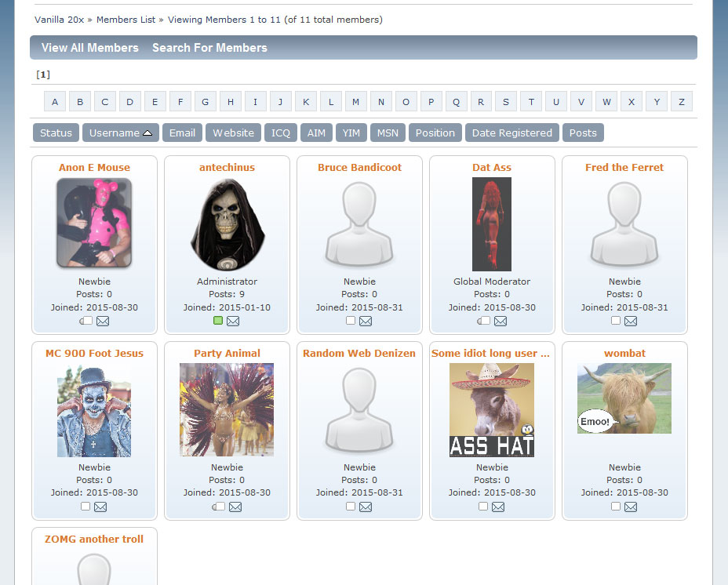Image resolution: width=728 pixels, height=585 pixels.
Task: Click the red figure avatar of Dat Ass
Action: coord(492,224)
